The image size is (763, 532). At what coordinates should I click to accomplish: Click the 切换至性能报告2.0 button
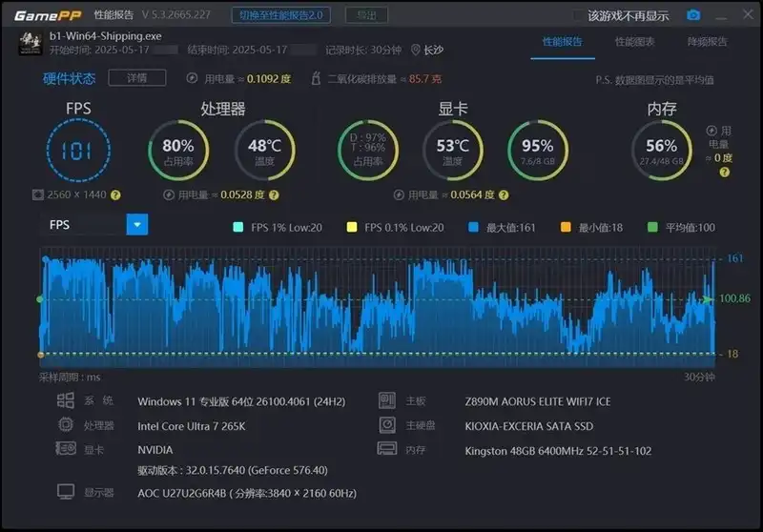[280, 15]
